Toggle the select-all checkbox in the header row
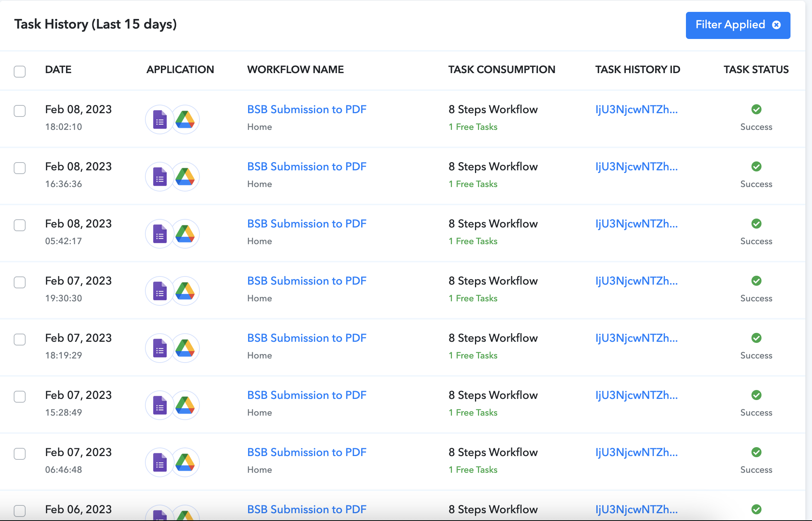 point(20,71)
